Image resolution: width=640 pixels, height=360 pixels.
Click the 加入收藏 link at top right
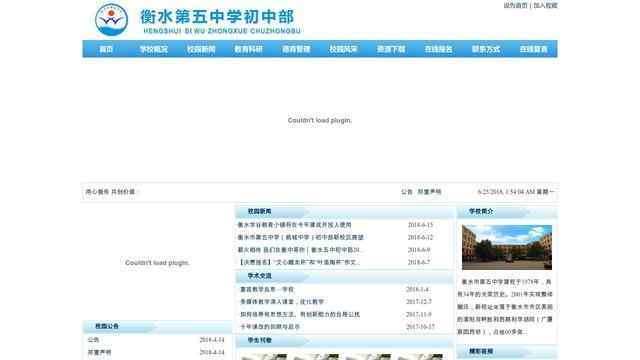point(545,6)
